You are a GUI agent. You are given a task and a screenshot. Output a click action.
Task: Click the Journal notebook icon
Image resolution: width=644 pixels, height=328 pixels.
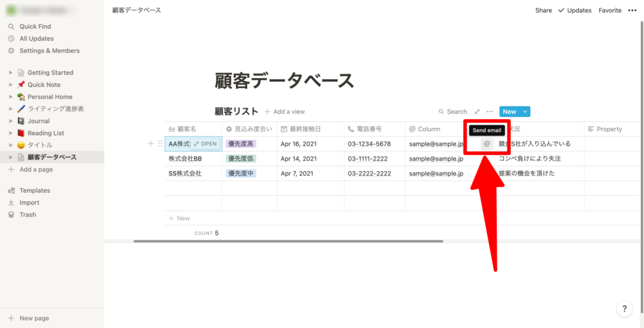click(x=21, y=122)
